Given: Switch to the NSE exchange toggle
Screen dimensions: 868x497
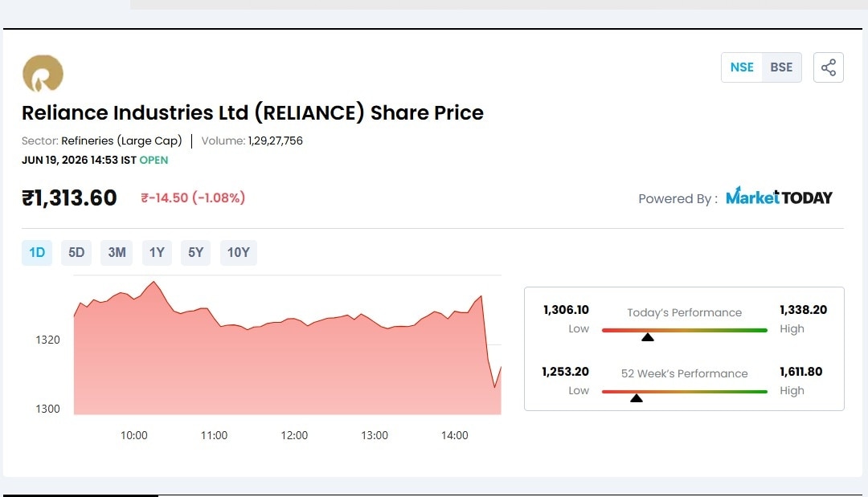Looking at the screenshot, I should pos(742,67).
